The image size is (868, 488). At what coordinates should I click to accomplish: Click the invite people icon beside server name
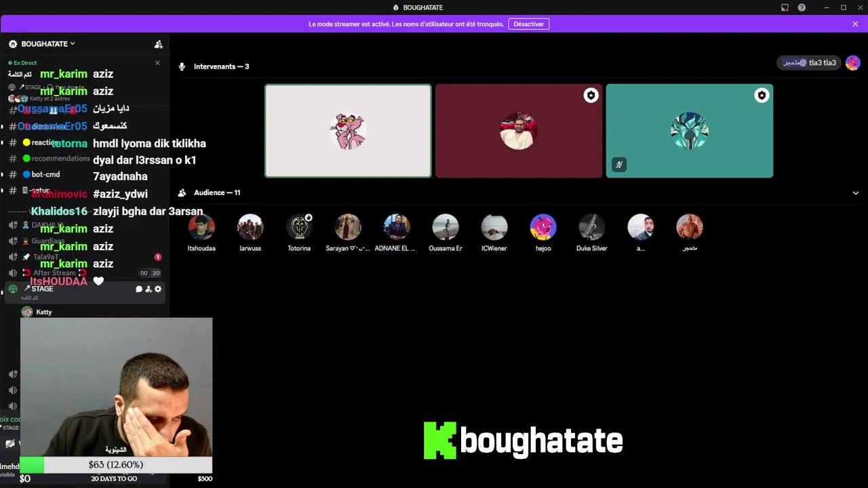159,44
